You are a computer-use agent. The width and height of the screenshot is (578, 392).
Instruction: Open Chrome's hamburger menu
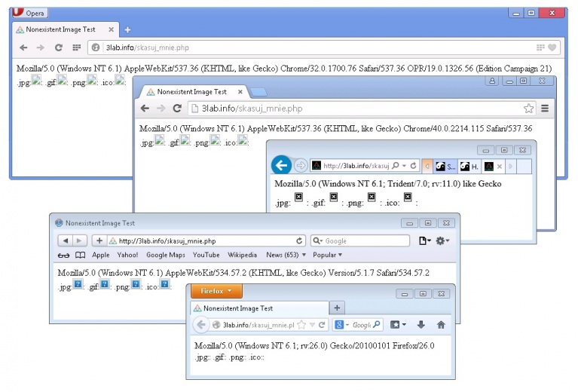[x=544, y=109]
